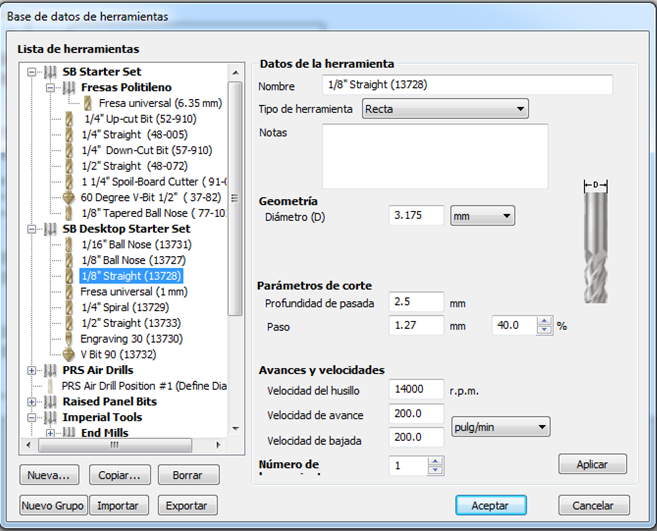
Task: Click the Fresa universal (1 mm) icon
Action: 69,292
